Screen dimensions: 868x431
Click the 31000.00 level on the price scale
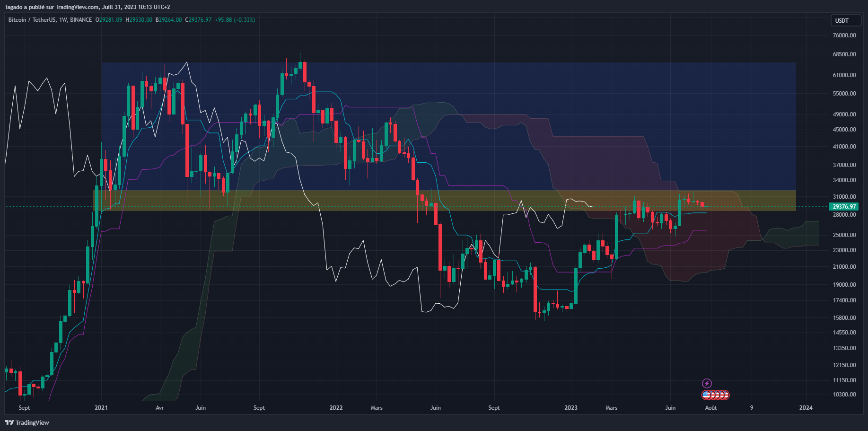845,196
